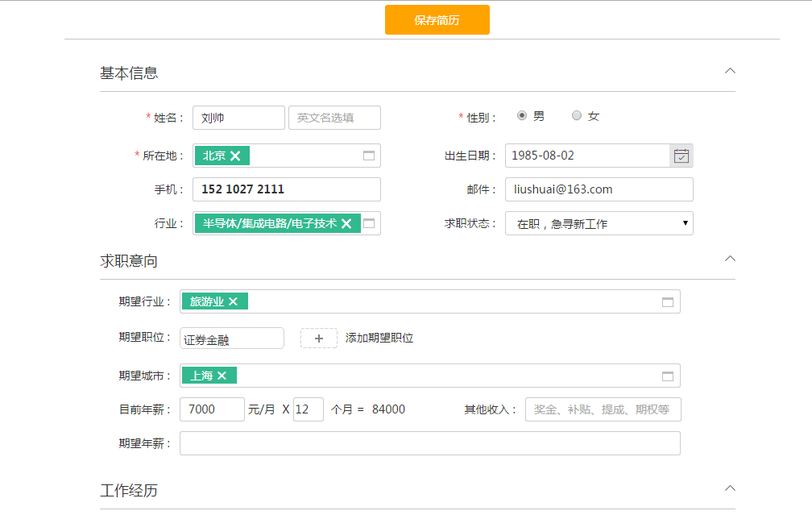Screen dimensions: 812x515
Task: Collapse the 基本信息 section
Action: (x=730, y=71)
